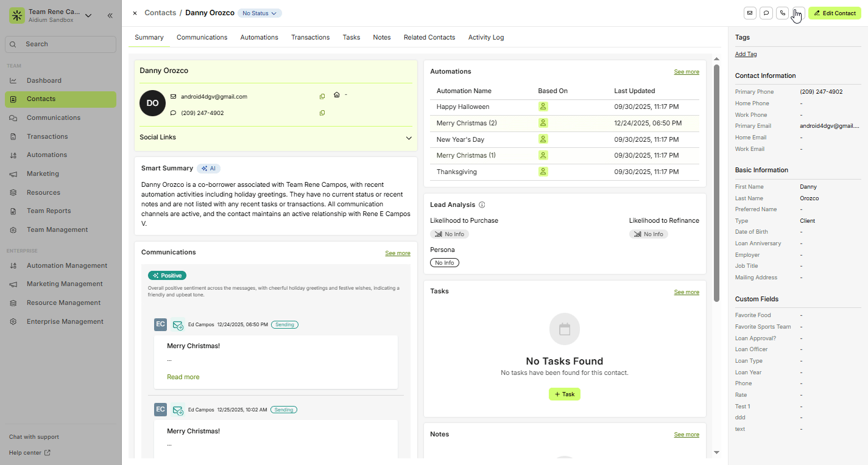Click the phone call icon button
868x465 pixels.
click(783, 13)
